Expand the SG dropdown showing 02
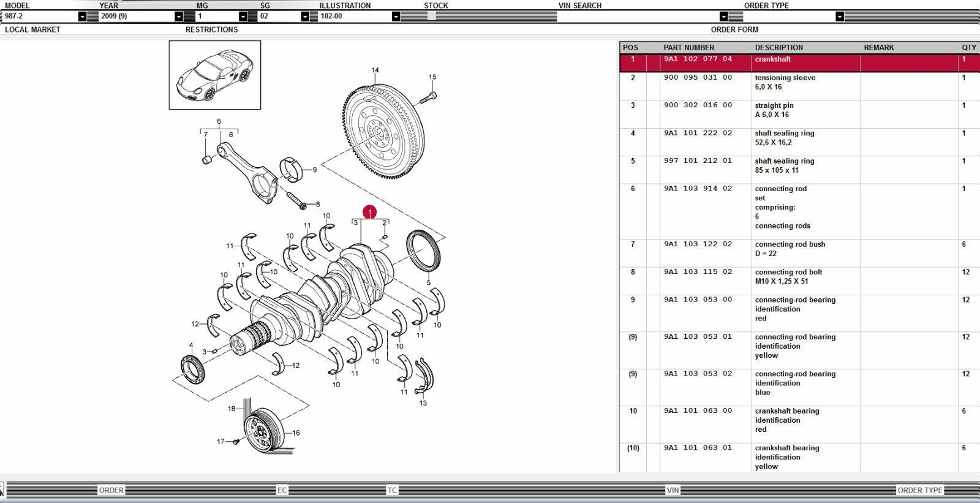Viewport: 980px width, 503px height. pyautogui.click(x=305, y=17)
